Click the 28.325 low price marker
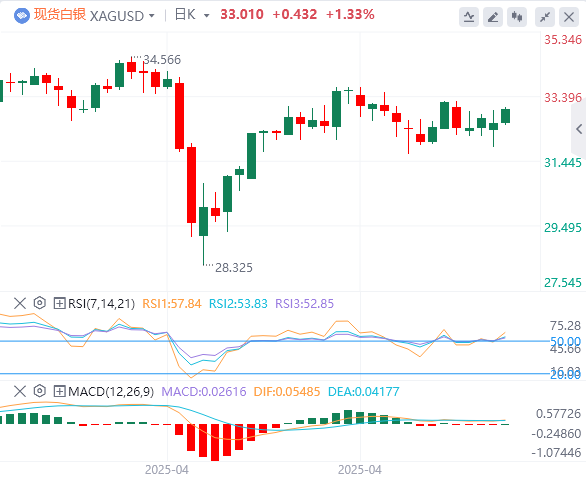Image resolution: width=586 pixels, height=483 pixels. pyautogui.click(x=234, y=268)
